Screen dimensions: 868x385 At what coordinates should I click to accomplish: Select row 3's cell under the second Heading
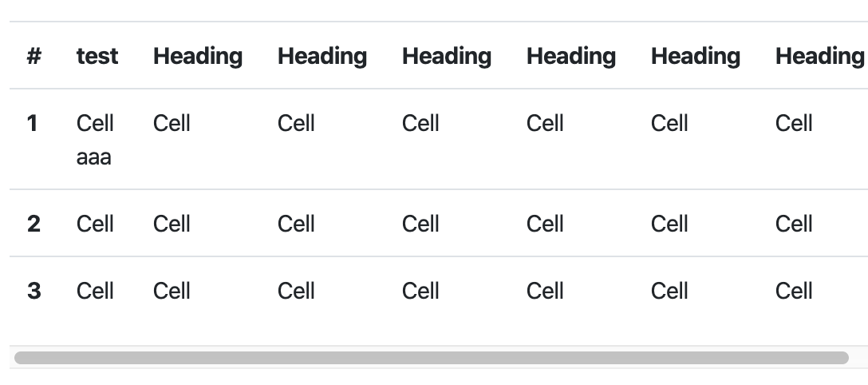click(296, 291)
